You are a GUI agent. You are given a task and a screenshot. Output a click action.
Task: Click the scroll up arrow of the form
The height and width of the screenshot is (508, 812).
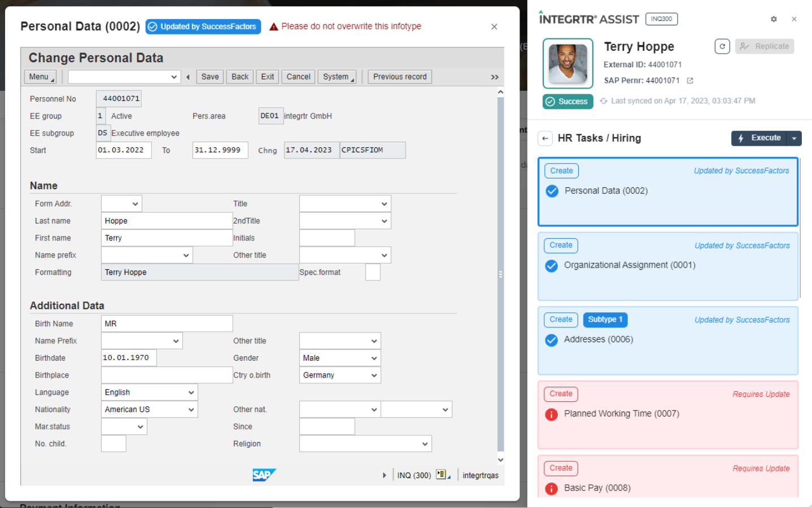[x=500, y=92]
